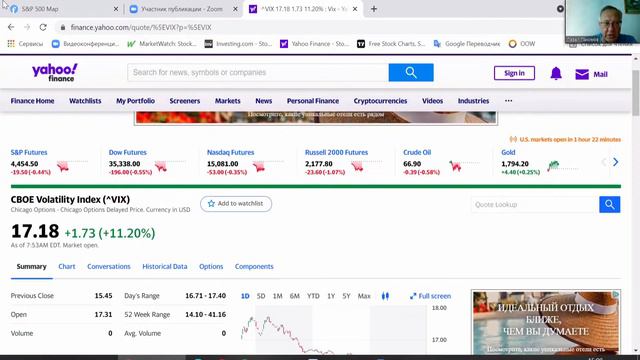This screenshot has width=640, height=360.
Task: Click the blue search magnifier button
Action: coord(411,73)
